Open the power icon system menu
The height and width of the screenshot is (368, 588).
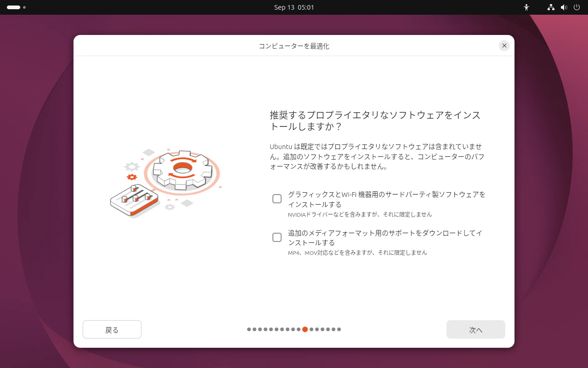577,7
